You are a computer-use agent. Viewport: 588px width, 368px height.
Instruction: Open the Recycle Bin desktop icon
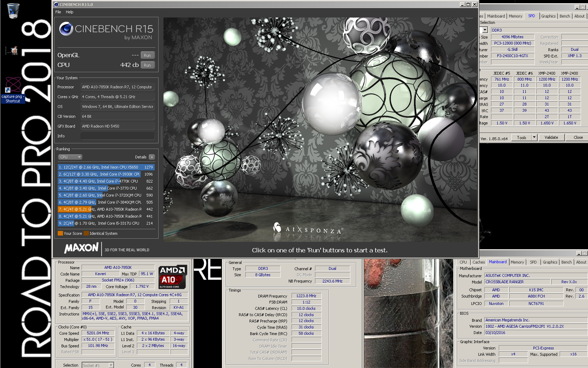[13, 11]
